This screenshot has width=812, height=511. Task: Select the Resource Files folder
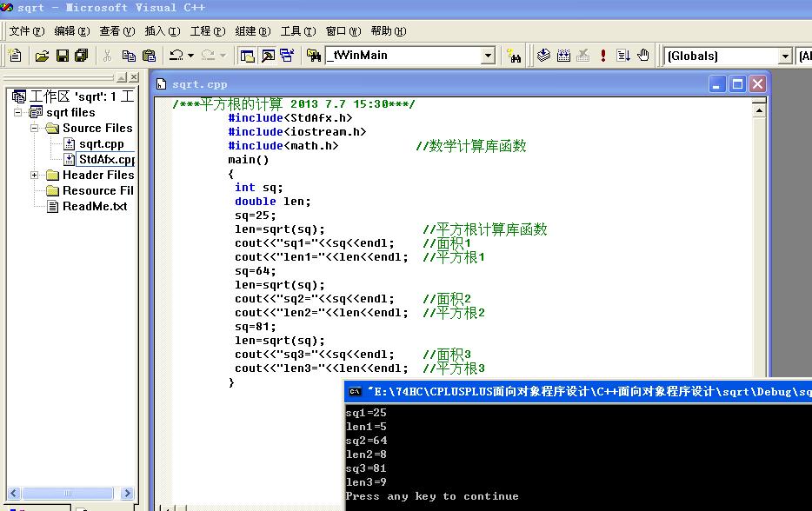point(98,190)
